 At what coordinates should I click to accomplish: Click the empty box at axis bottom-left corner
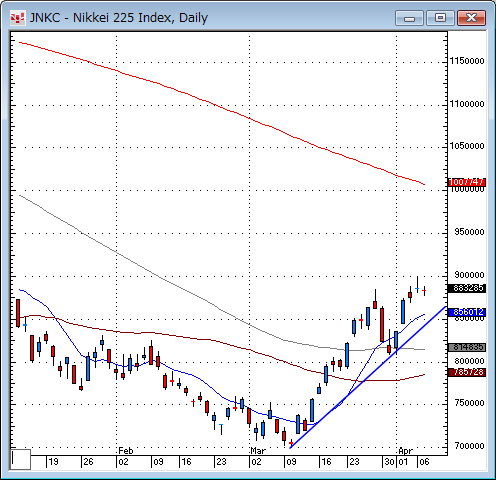pyautogui.click(x=21, y=459)
